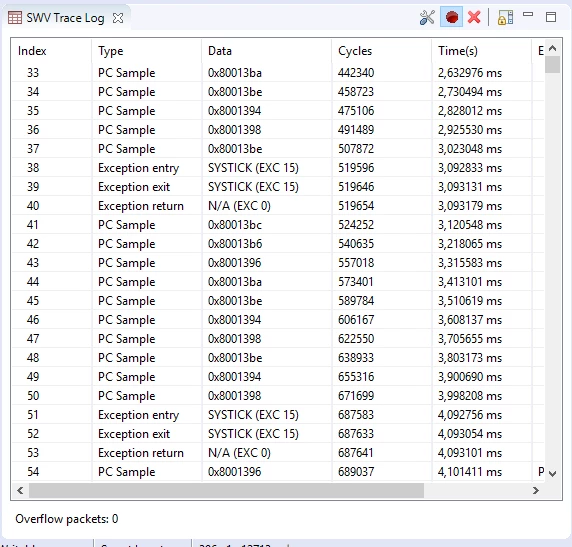The height and width of the screenshot is (547, 572).
Task: Select time value 3,093131 ms
Action: pos(470,187)
